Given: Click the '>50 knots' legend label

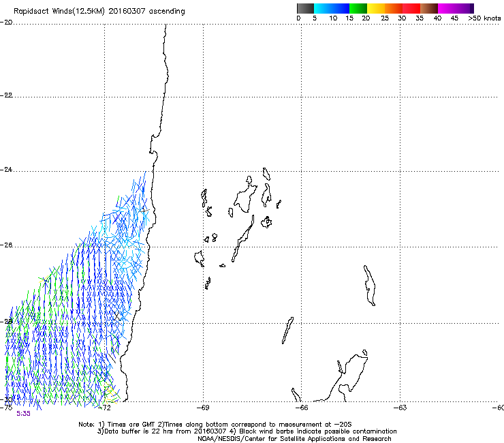Looking at the screenshot, I should coord(484,18).
